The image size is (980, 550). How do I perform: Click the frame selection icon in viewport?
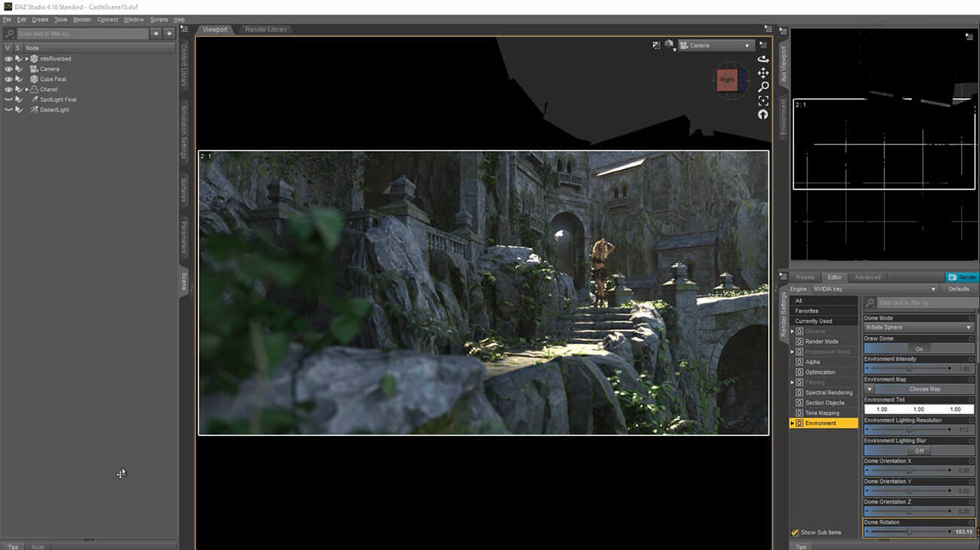pyautogui.click(x=763, y=100)
